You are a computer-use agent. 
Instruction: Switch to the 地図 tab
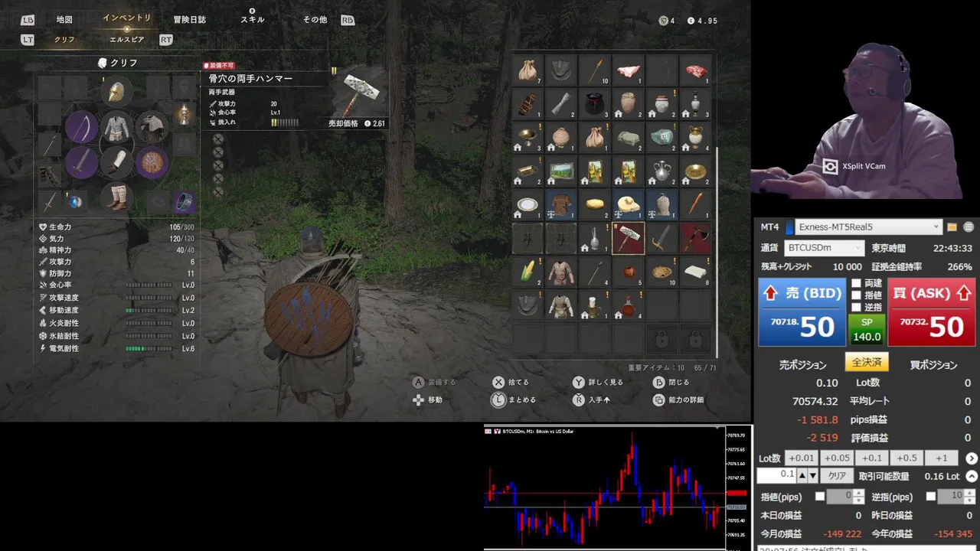[x=64, y=20]
